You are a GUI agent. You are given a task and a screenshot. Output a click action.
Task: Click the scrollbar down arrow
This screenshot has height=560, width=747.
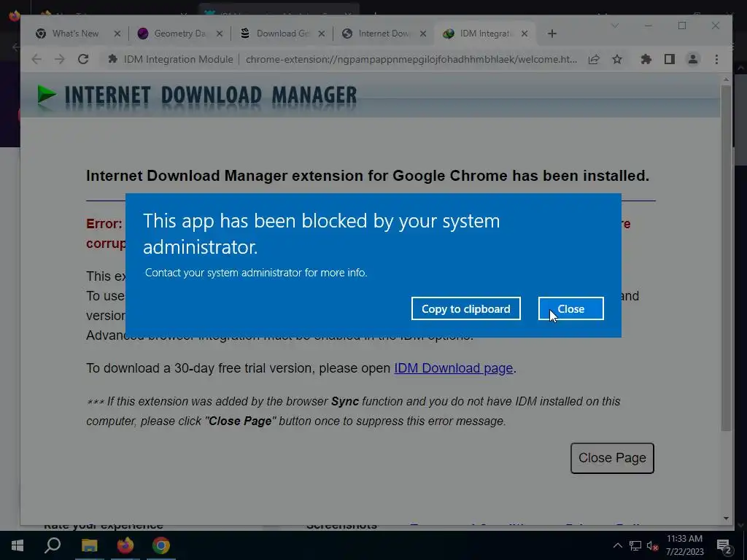[726, 518]
